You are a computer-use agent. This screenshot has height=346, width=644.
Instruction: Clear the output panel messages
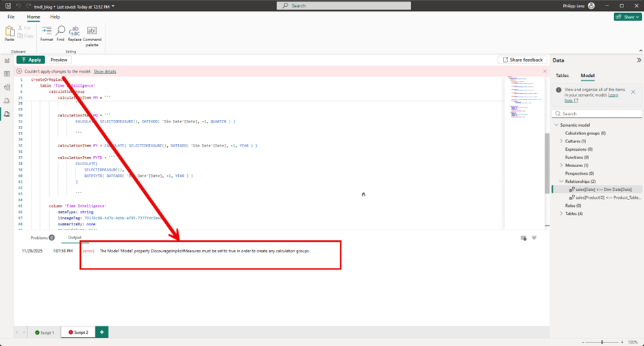click(x=523, y=238)
